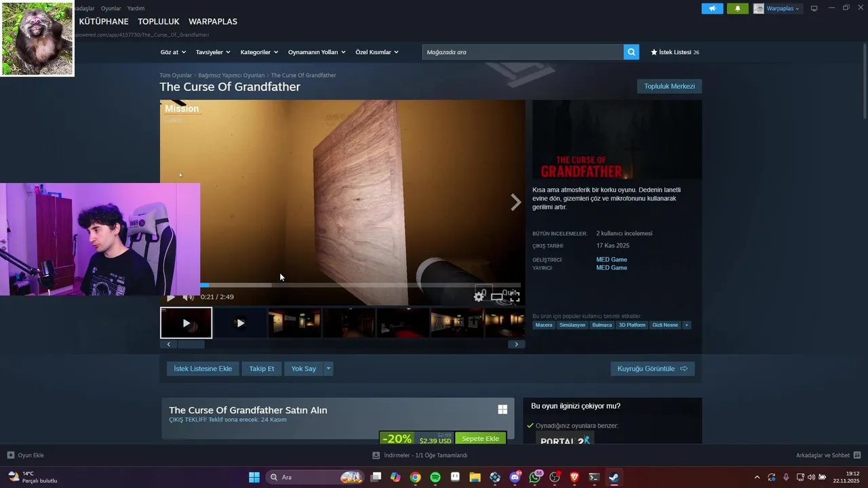The image size is (868, 488).
Task: Click the Windows taskbar Ara search box
Action: (315, 477)
